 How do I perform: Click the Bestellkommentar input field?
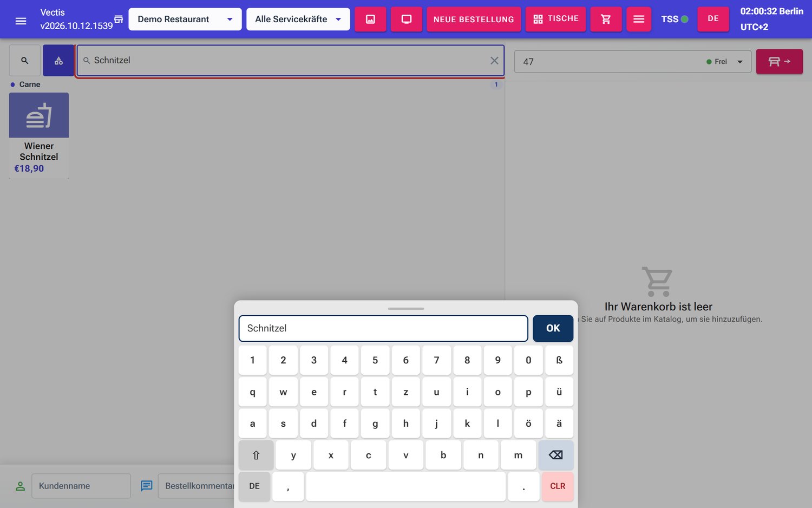click(197, 486)
